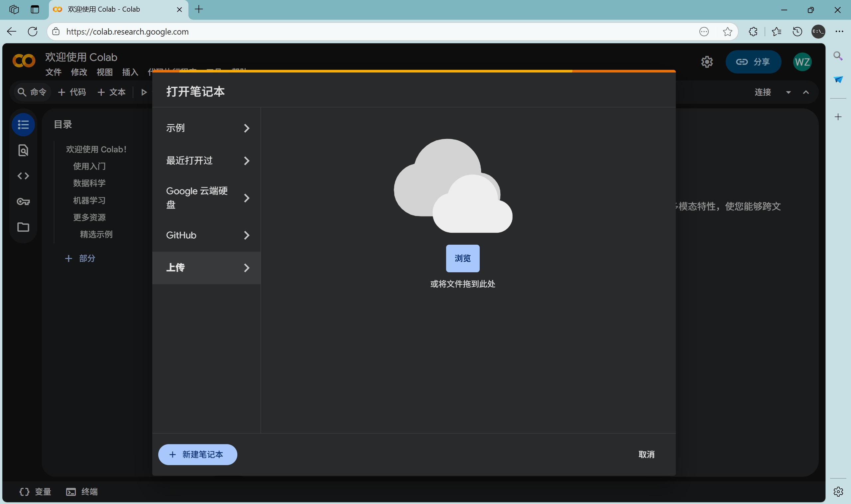Click the 新建笔记本 button

pyautogui.click(x=198, y=454)
